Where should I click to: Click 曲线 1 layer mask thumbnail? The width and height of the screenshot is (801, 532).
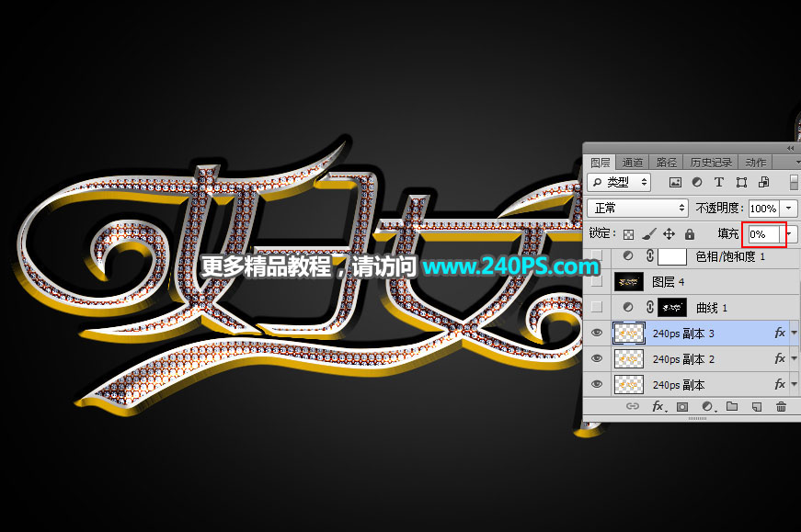(671, 307)
